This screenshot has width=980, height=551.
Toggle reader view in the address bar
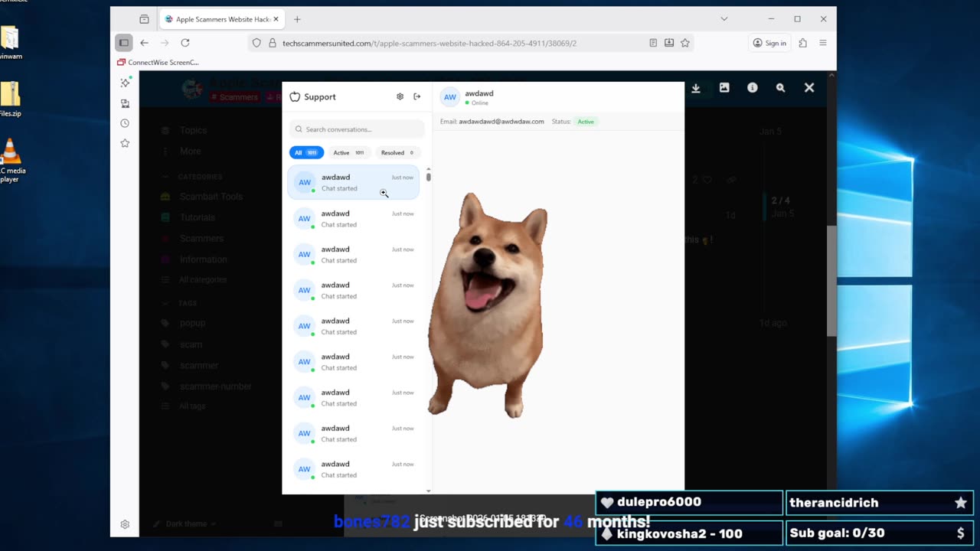(653, 43)
